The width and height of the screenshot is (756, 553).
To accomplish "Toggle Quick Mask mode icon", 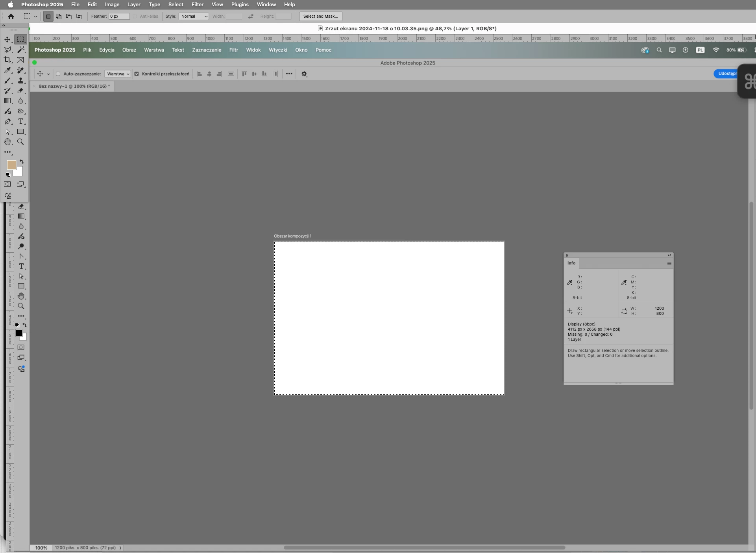I will pyautogui.click(x=7, y=184).
